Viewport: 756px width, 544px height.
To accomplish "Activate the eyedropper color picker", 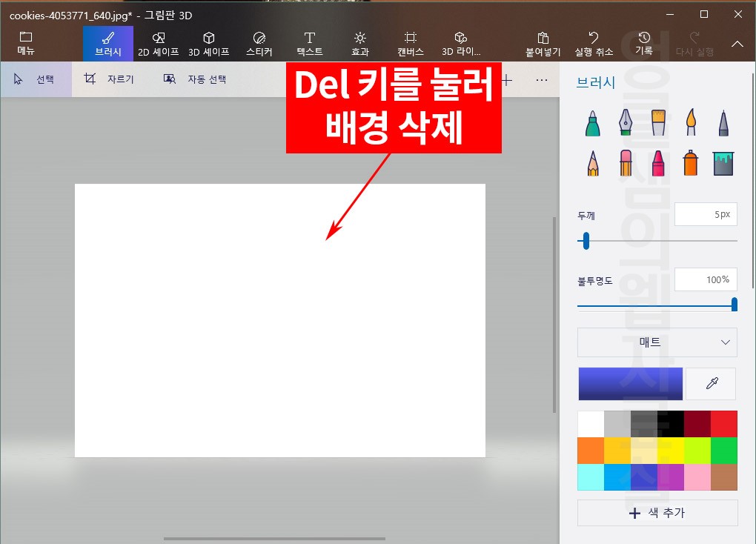I will (x=710, y=383).
